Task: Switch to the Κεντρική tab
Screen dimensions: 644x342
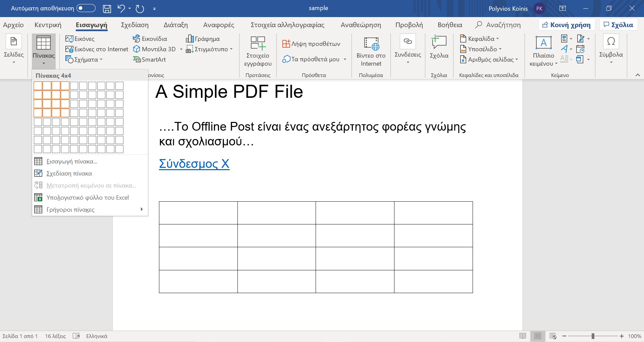Action: (x=48, y=25)
